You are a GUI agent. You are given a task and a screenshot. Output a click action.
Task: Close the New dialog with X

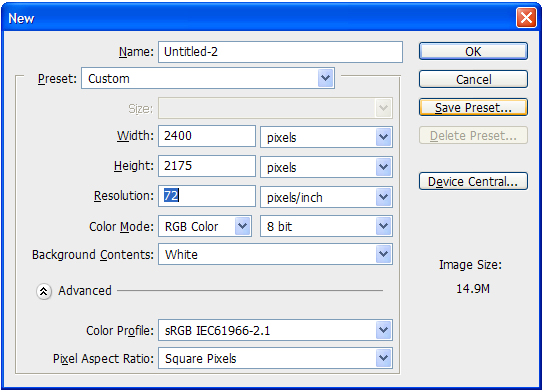tap(526, 17)
